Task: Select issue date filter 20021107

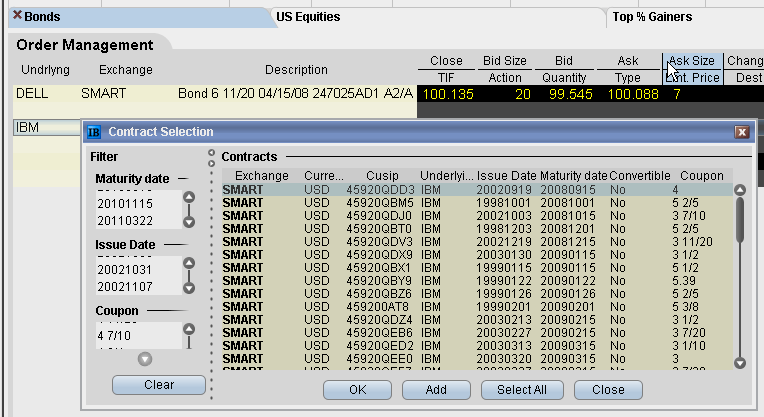Action: 125,286
